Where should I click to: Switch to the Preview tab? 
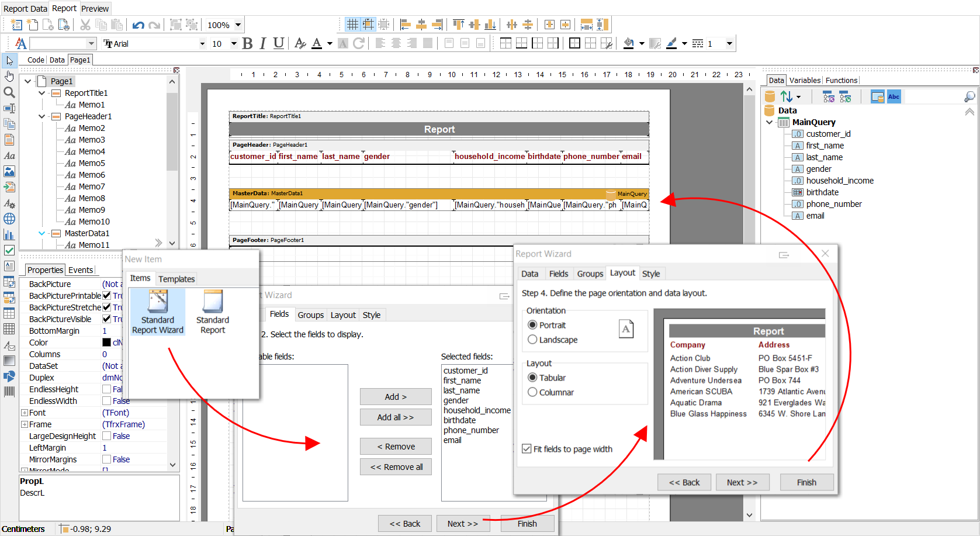pyautogui.click(x=95, y=9)
